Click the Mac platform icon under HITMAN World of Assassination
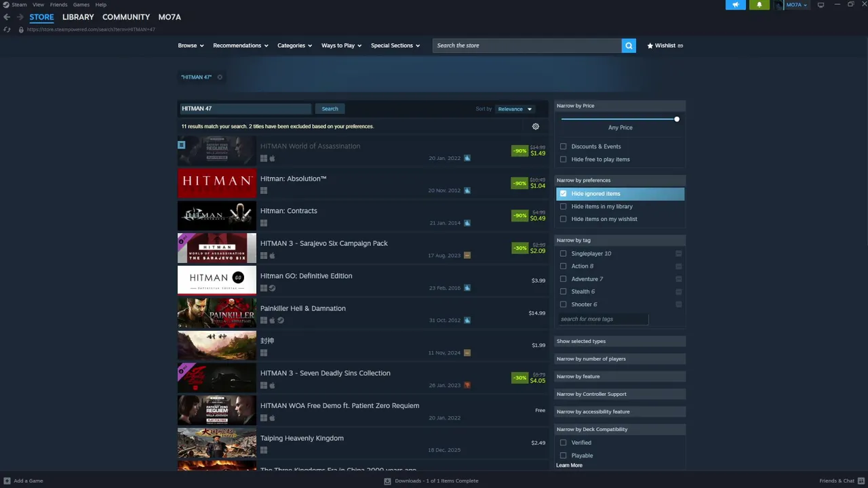The height and width of the screenshot is (488, 868). (x=272, y=158)
